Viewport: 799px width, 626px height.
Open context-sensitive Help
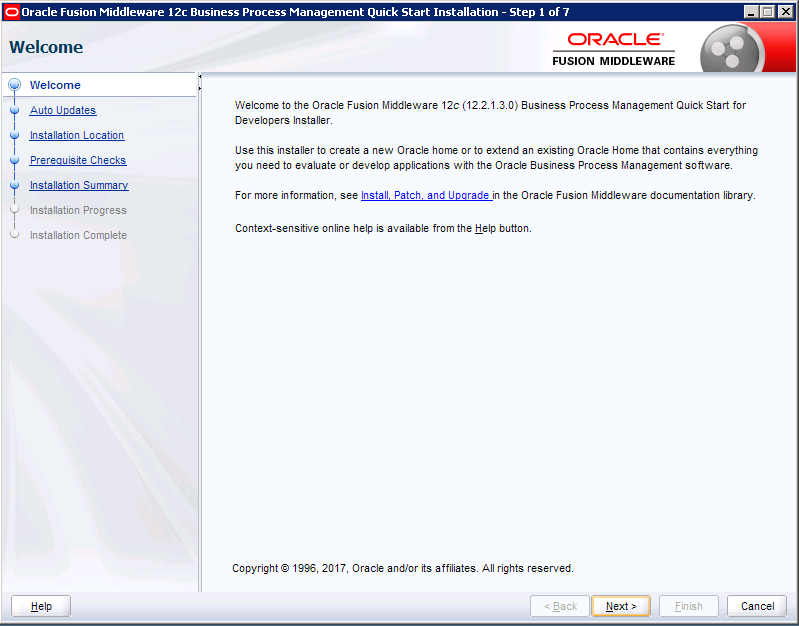point(41,606)
